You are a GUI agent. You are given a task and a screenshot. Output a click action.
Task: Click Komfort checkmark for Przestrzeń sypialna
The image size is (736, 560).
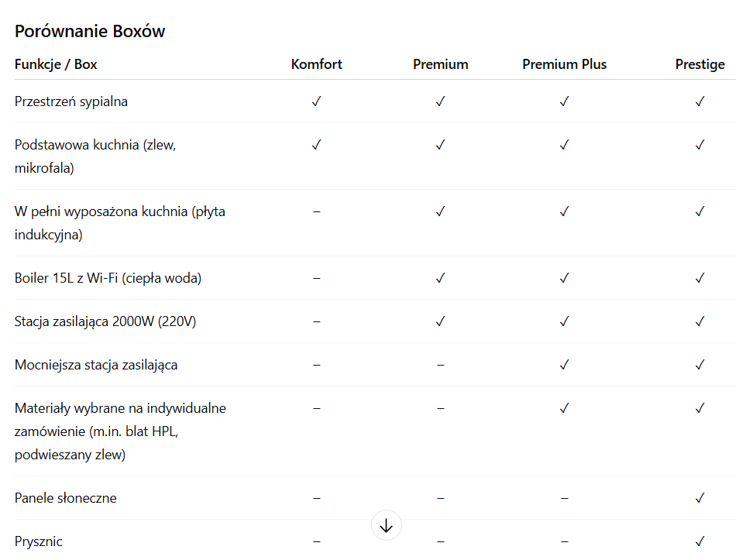click(x=316, y=101)
